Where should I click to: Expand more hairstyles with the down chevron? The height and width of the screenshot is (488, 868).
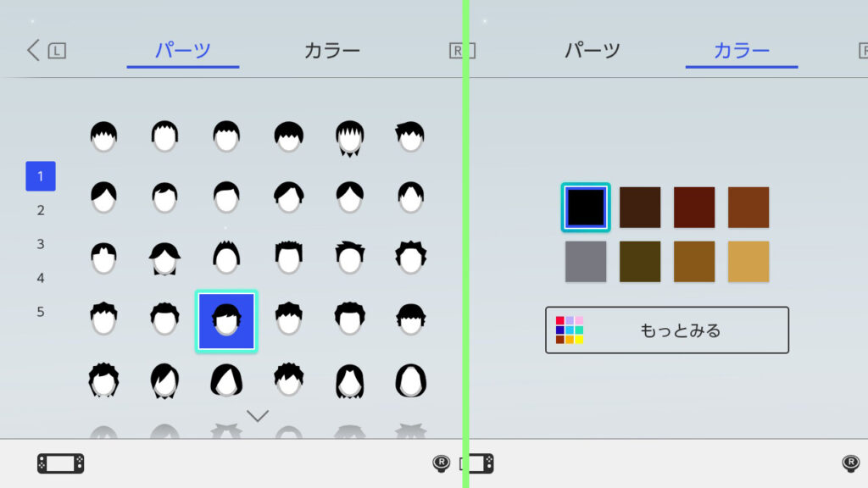pos(258,415)
